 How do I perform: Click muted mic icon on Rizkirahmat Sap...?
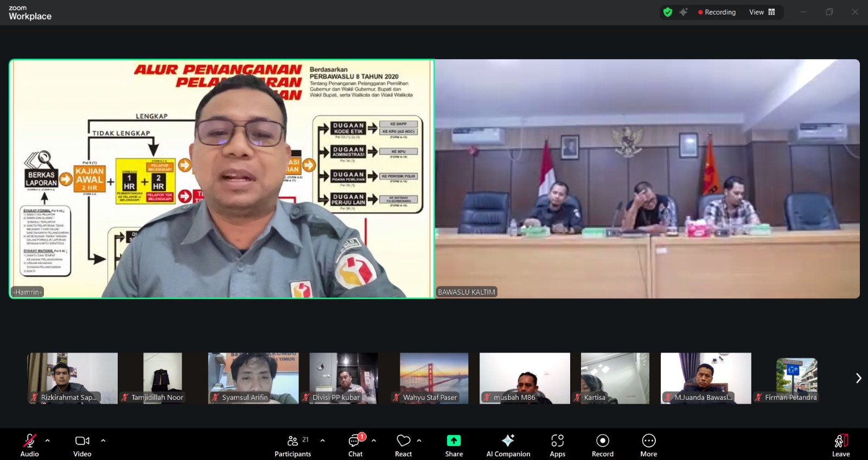pyautogui.click(x=35, y=398)
